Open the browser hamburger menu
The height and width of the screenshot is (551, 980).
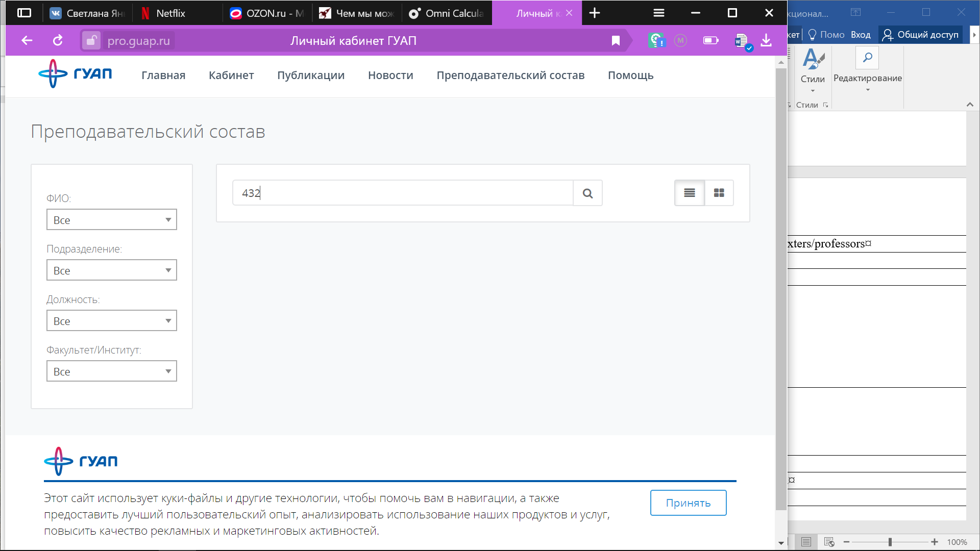click(x=658, y=13)
